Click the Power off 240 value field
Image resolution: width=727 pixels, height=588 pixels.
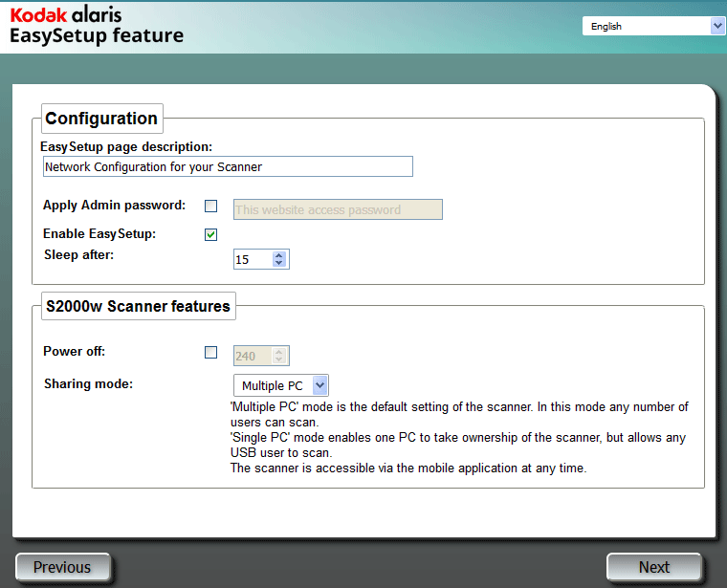coord(253,356)
